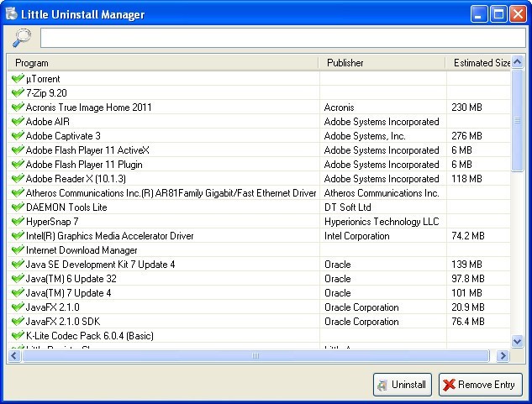532x404 pixels.
Task: Select the JavaFX 2.1.0 SDK entry
Action: [x=63, y=321]
